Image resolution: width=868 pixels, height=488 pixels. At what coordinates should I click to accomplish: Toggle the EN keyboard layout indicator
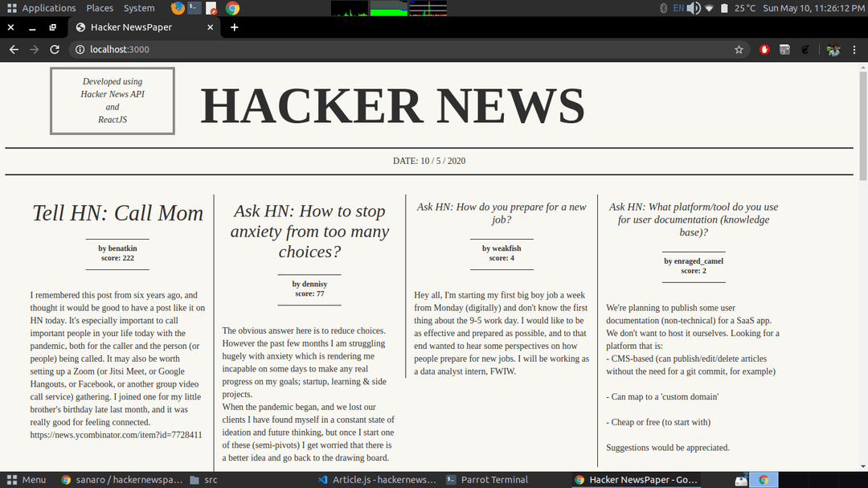click(x=680, y=8)
